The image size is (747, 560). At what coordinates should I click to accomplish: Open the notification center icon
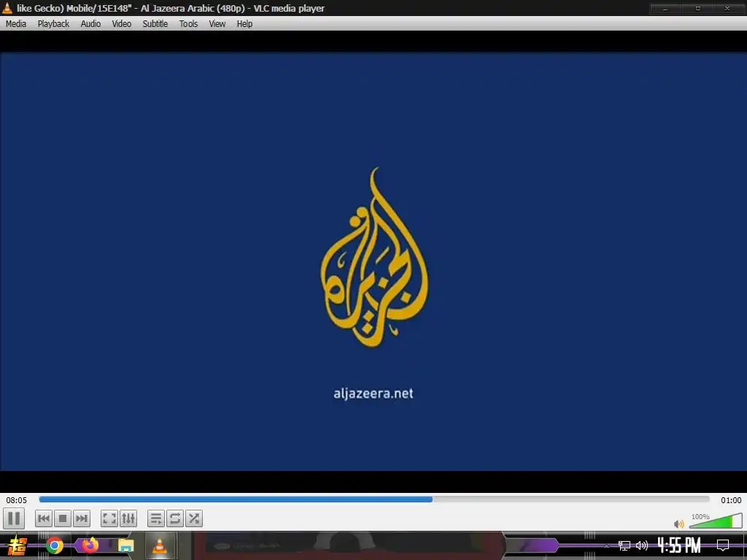[x=723, y=545]
